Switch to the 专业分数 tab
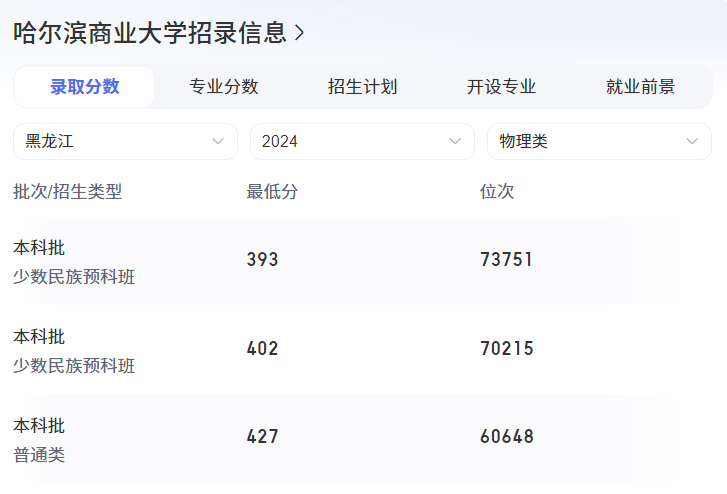The width and height of the screenshot is (727, 494). [223, 87]
